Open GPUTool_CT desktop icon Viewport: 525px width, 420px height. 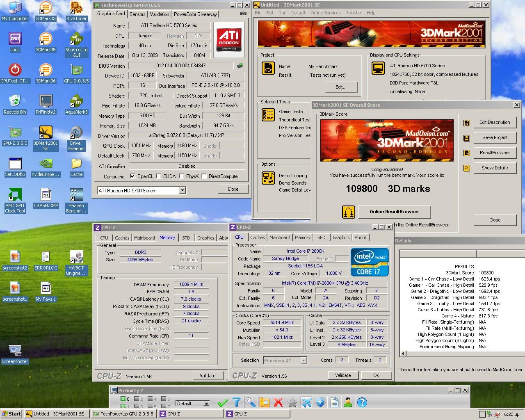[x=15, y=73]
